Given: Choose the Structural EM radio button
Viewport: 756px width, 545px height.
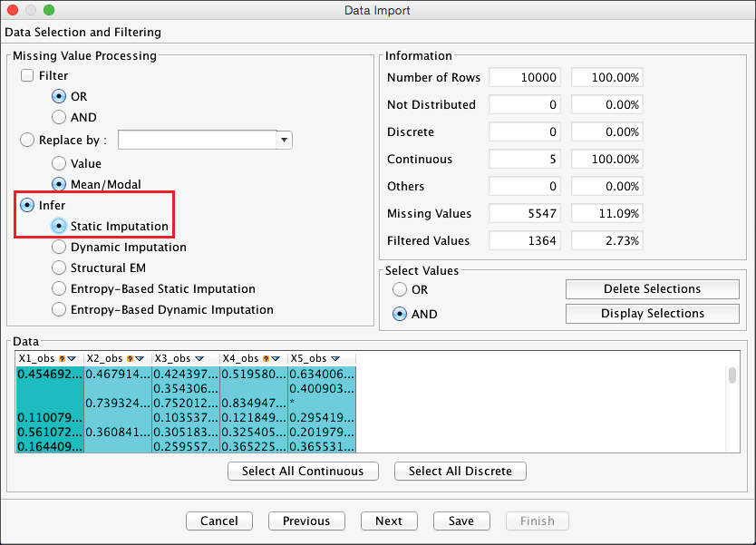Looking at the screenshot, I should point(59,268).
